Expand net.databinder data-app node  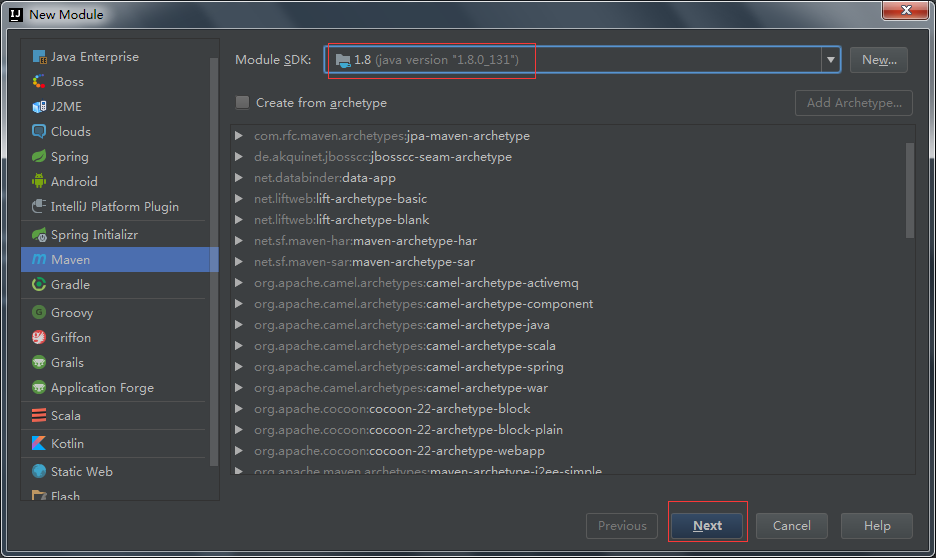(x=239, y=178)
